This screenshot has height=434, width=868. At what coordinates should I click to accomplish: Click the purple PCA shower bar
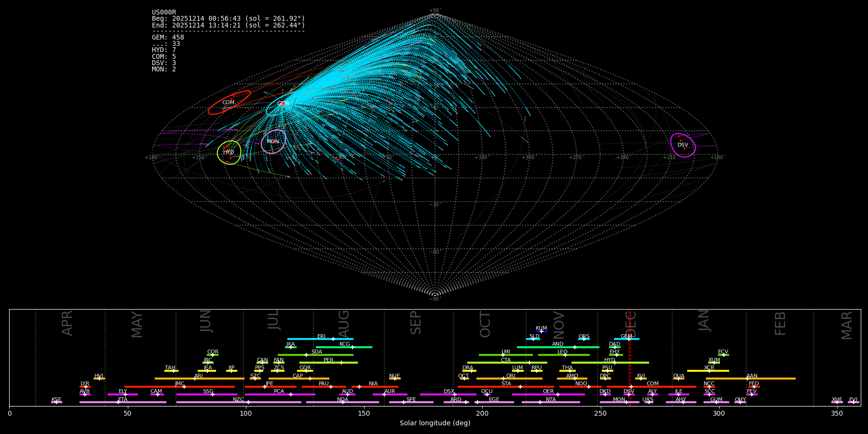280,394
